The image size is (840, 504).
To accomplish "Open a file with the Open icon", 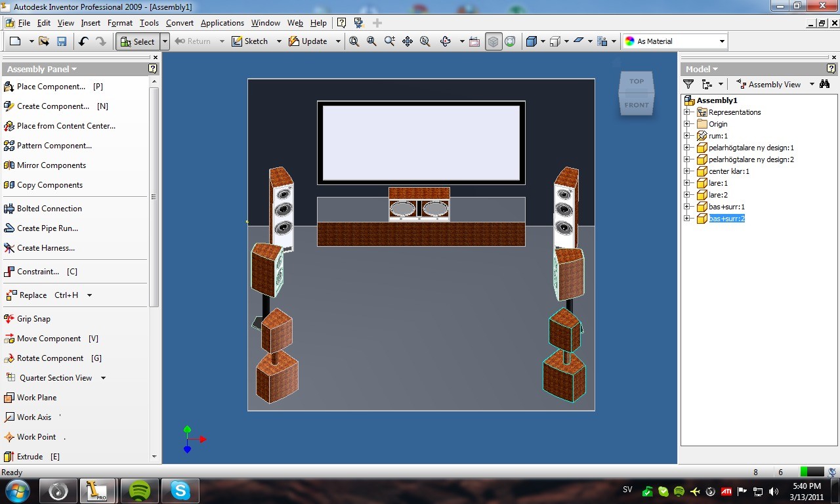I will [44, 41].
